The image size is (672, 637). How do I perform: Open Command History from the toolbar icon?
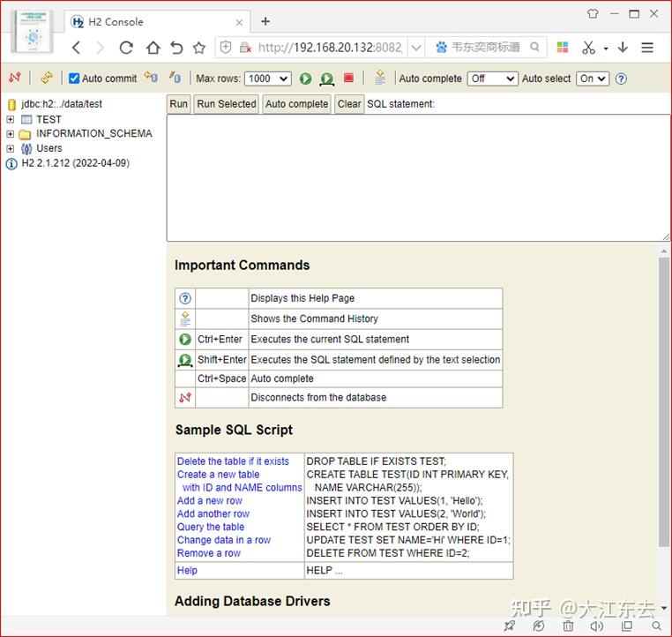tap(380, 78)
